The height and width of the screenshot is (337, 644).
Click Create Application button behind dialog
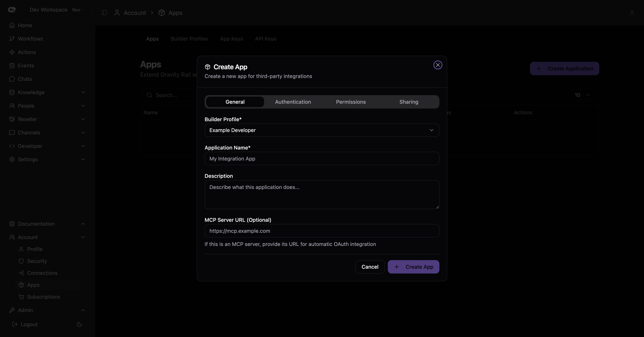(x=564, y=69)
